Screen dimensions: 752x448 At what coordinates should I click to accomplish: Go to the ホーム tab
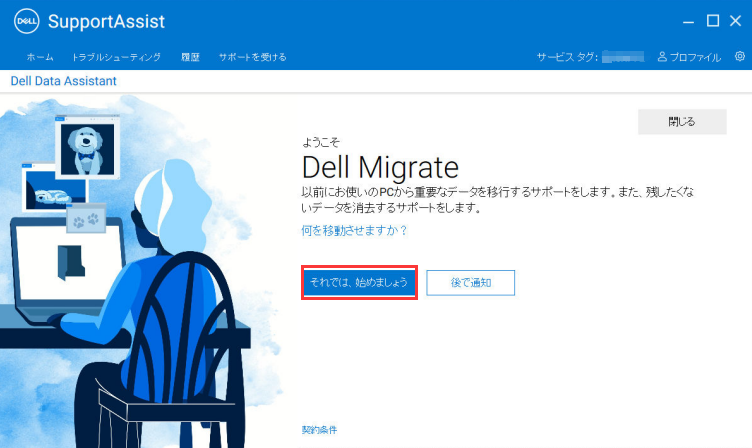pyautogui.click(x=40, y=57)
